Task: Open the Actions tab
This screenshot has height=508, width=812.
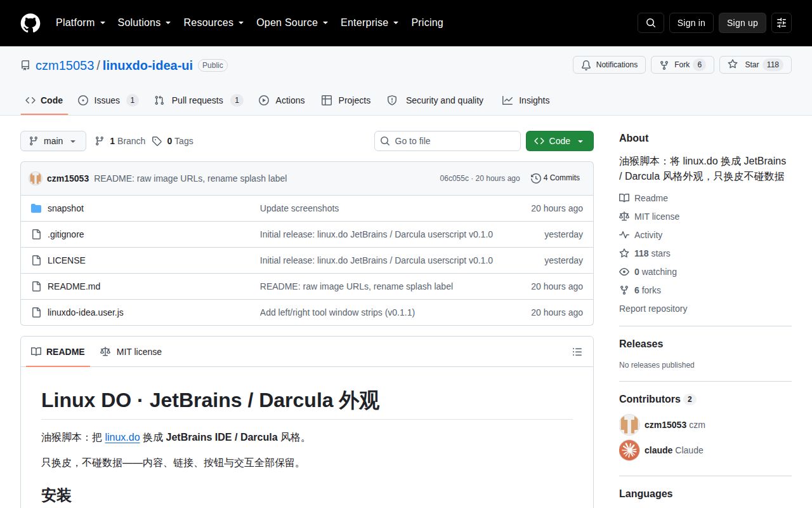Action: click(x=282, y=100)
